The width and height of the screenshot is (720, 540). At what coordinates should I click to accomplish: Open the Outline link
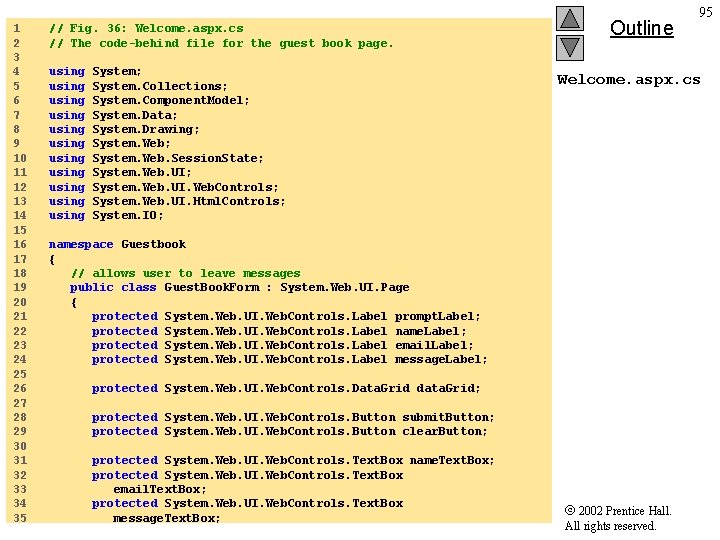(641, 28)
